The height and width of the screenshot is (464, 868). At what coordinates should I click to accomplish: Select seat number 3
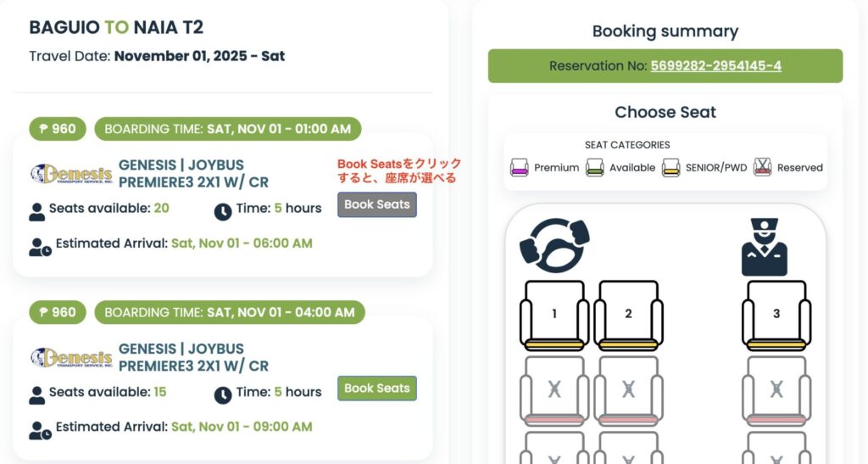(776, 315)
